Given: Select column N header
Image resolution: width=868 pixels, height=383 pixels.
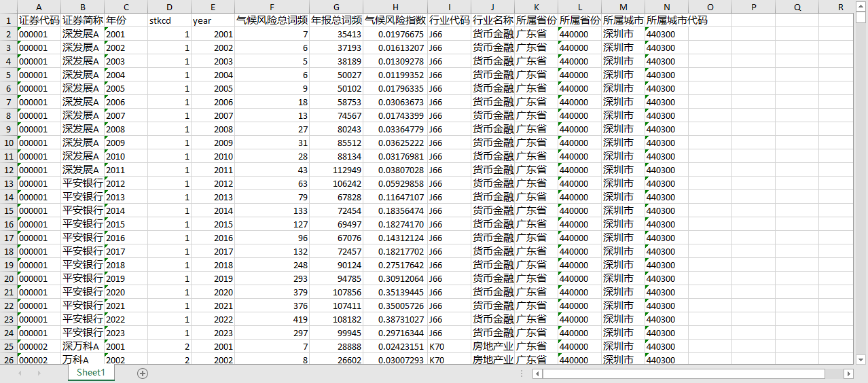Looking at the screenshot, I should click(x=666, y=7).
